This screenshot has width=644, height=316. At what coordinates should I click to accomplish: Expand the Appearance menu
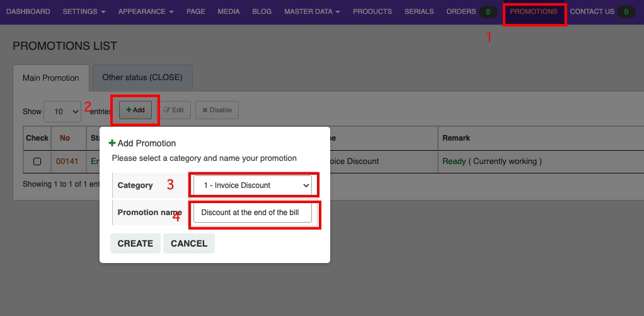146,12
